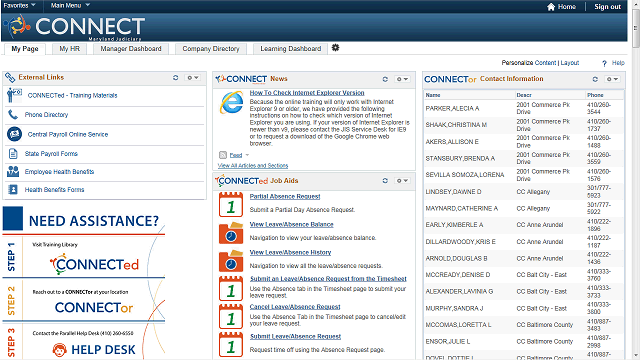Open the Company Directory tab
640x360 pixels.
(211, 49)
